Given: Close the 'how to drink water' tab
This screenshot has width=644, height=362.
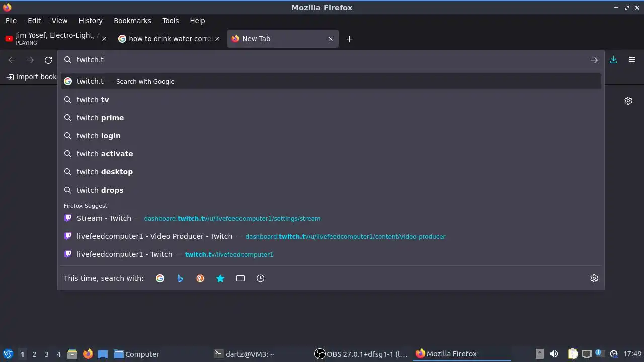Looking at the screenshot, I should tap(217, 39).
